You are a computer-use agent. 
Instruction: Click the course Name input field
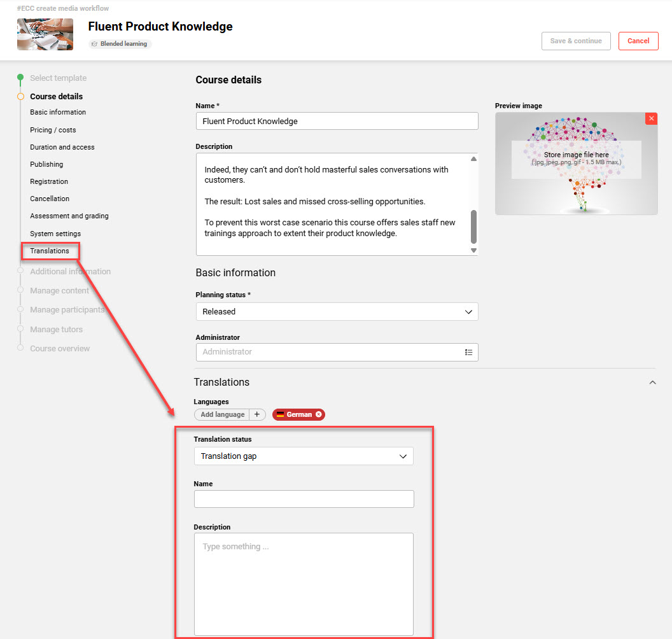(337, 122)
